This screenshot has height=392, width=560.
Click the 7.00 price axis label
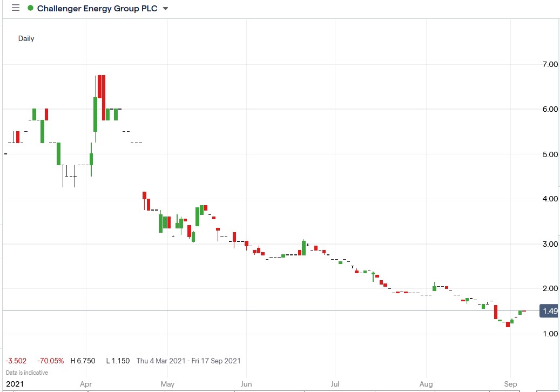[550, 64]
